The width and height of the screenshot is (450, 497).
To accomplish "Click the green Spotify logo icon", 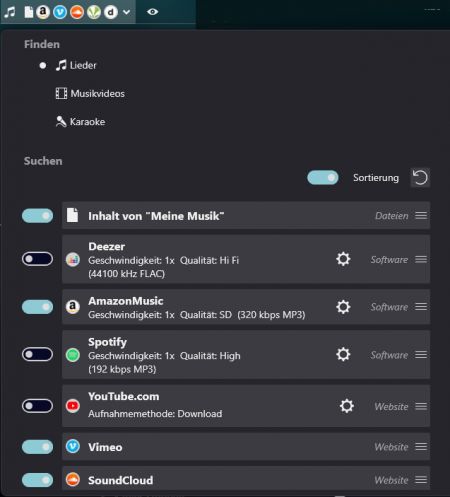I will (x=73, y=355).
